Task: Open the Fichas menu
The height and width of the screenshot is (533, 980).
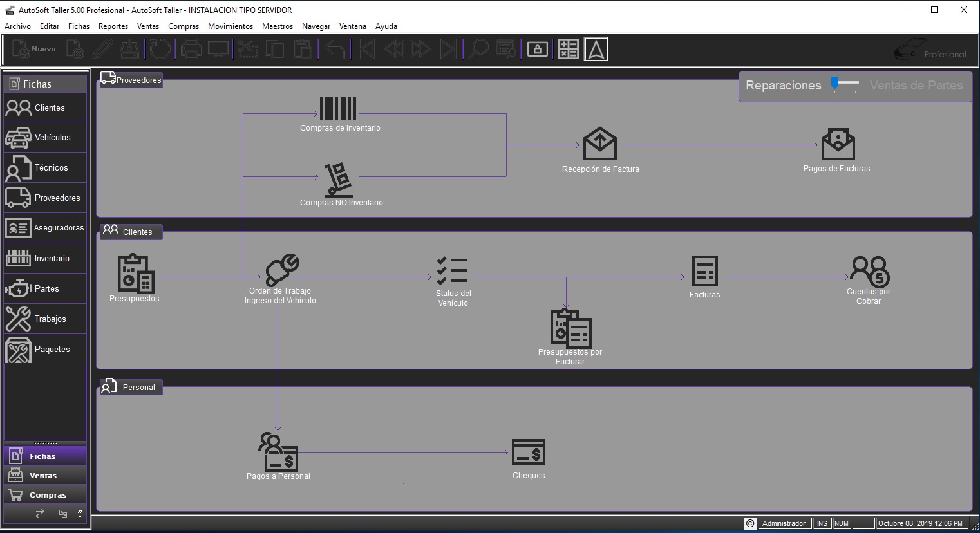Action: [x=79, y=26]
